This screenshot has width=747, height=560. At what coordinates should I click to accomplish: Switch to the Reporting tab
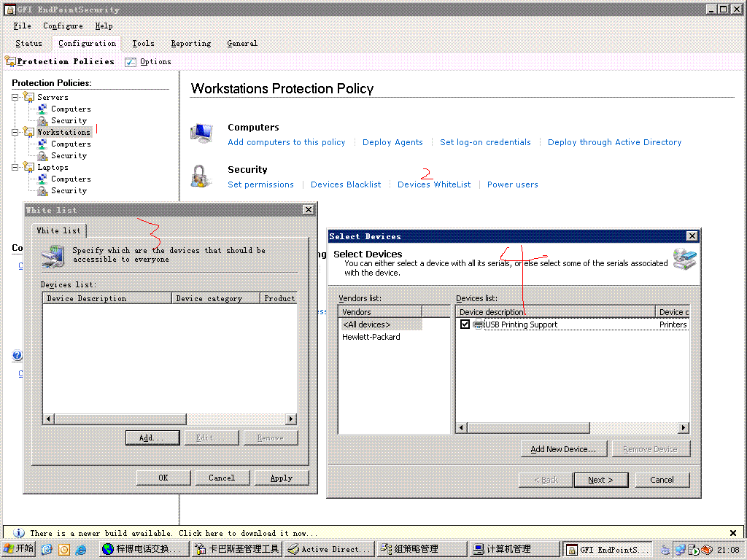(190, 43)
